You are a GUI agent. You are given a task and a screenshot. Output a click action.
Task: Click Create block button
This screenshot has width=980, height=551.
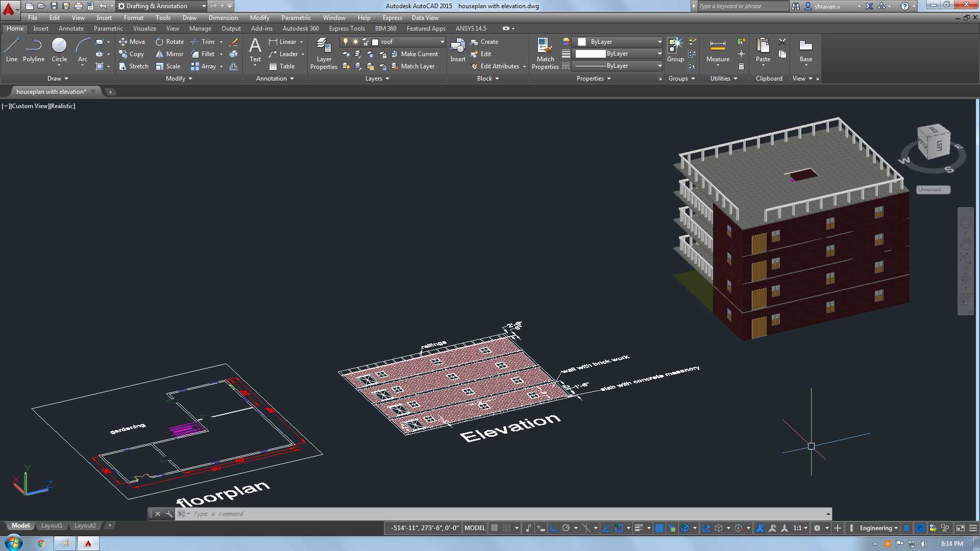coord(484,42)
